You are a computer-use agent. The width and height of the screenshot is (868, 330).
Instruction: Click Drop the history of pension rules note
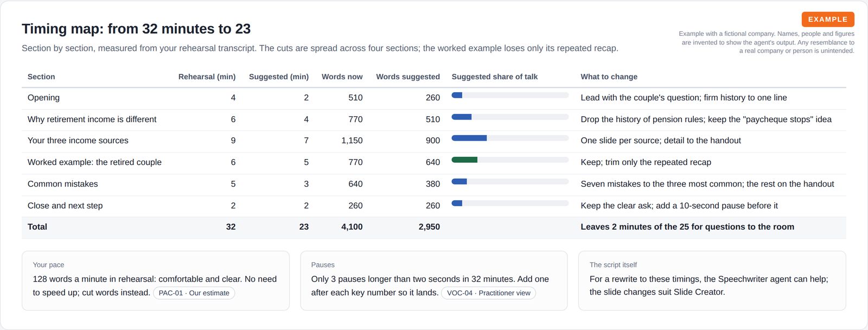tap(706, 119)
